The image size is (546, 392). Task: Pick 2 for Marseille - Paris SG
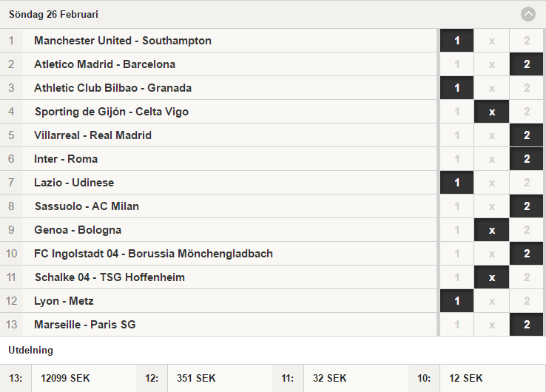click(x=526, y=325)
